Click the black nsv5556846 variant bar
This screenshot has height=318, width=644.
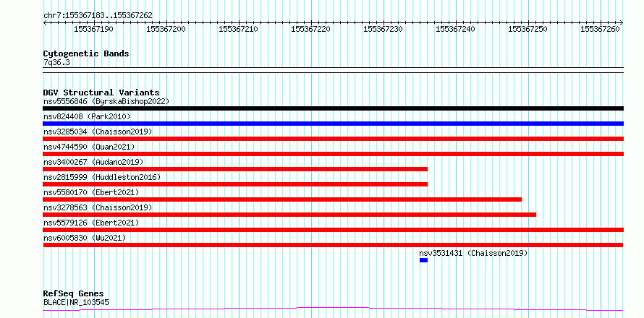[333, 108]
